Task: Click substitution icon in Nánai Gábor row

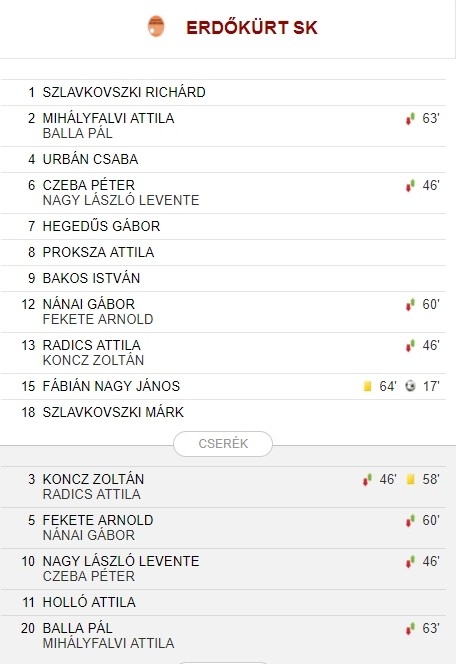Action: pyautogui.click(x=409, y=304)
